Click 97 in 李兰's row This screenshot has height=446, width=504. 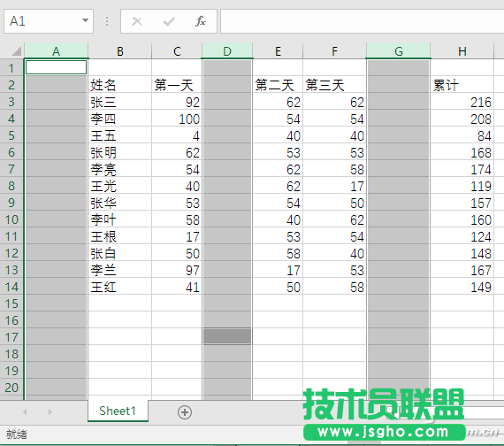[x=177, y=270]
